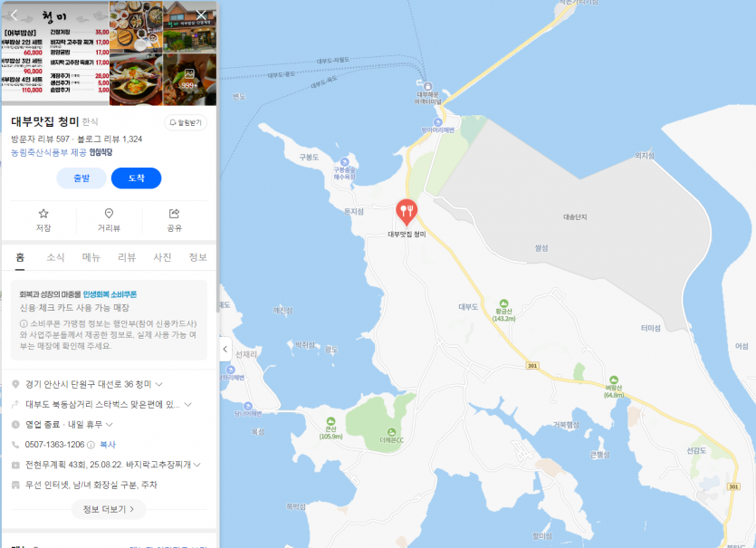This screenshot has width=756, height=548.
Task: Copy phone number via 복사 link
Action: pos(108,445)
